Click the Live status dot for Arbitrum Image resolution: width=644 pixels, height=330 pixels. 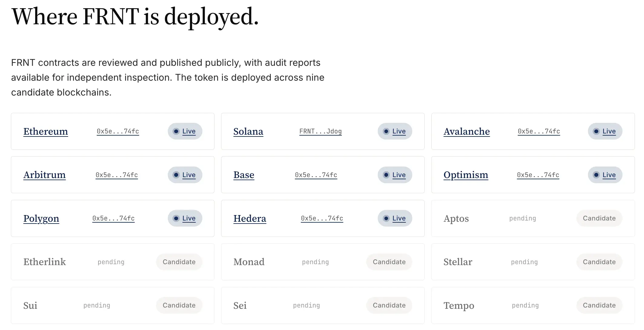(x=176, y=175)
